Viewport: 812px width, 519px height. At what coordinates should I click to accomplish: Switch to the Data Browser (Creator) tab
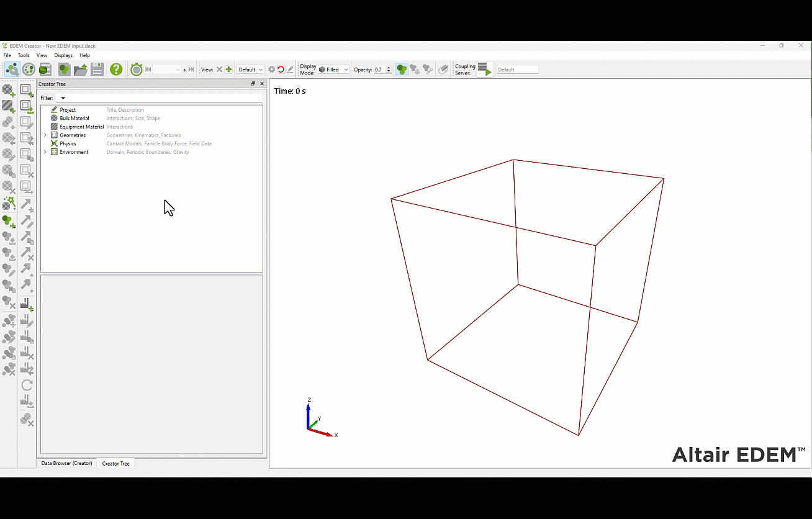(x=66, y=463)
